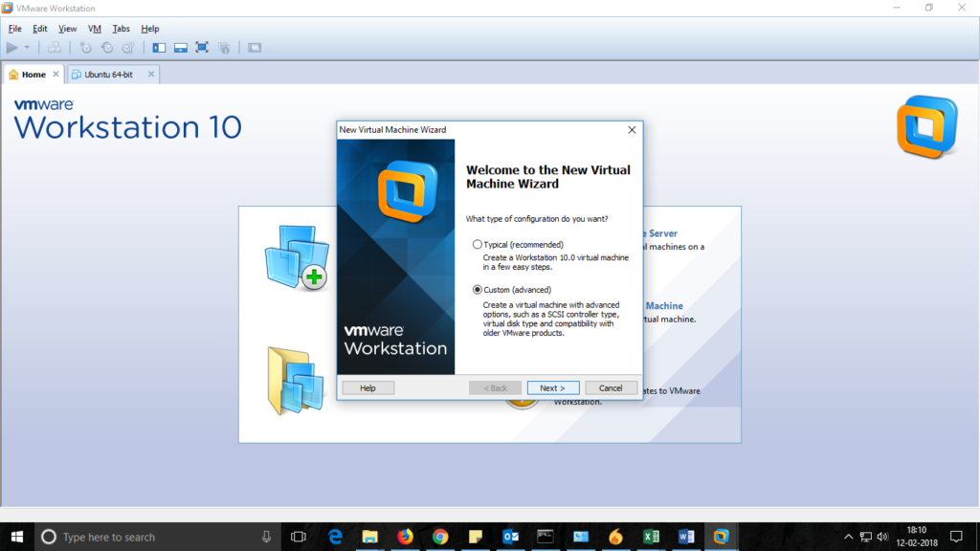Click the take snapshot clock icon
The width and height of the screenshot is (980, 551).
(x=86, y=47)
